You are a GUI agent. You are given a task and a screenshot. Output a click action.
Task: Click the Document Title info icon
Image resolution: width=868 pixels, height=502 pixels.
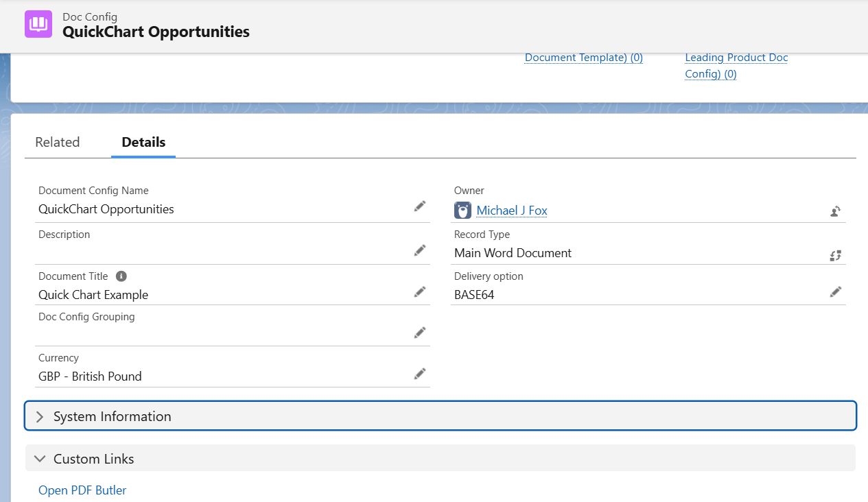[x=121, y=276]
